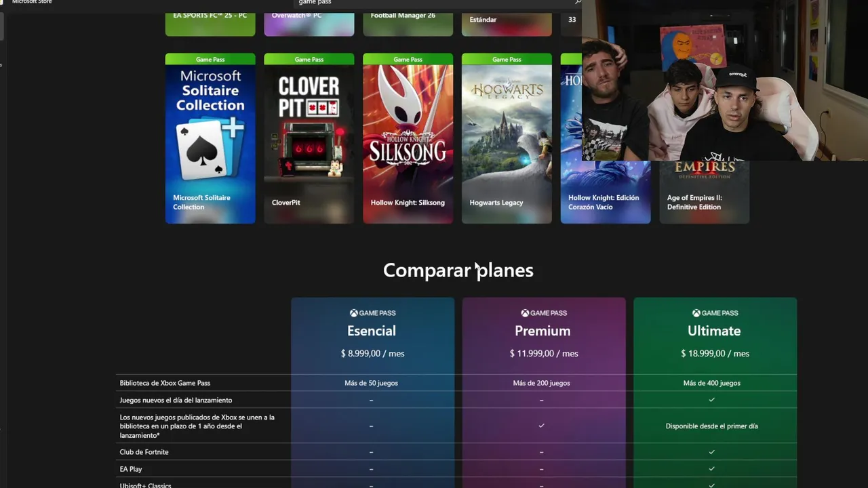Click the Microsoft Store window title
This screenshot has width=868, height=488.
pyautogui.click(x=32, y=2)
